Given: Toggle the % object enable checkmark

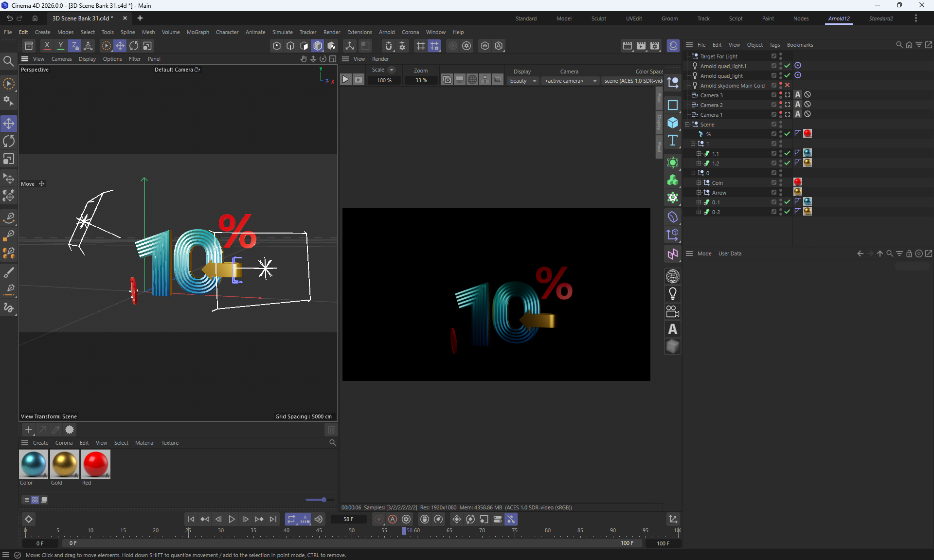Looking at the screenshot, I should tap(788, 134).
